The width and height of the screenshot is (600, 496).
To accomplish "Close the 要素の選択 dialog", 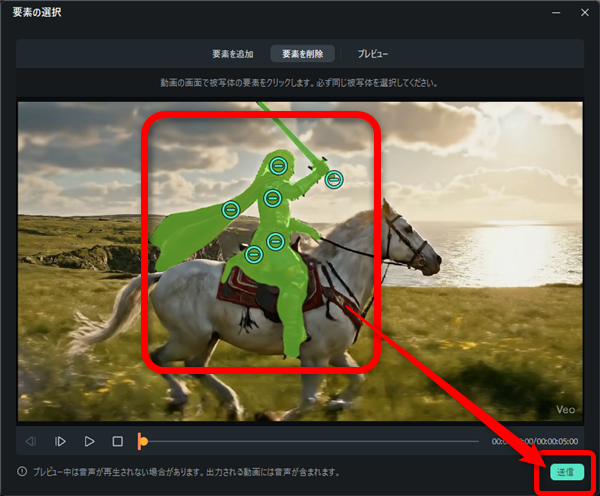I will pos(583,15).
